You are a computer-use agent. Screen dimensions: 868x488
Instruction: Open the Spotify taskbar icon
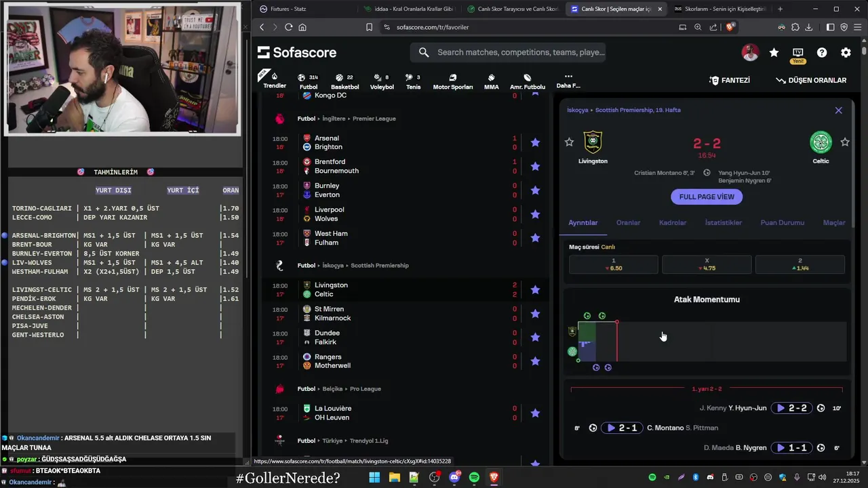click(x=474, y=478)
